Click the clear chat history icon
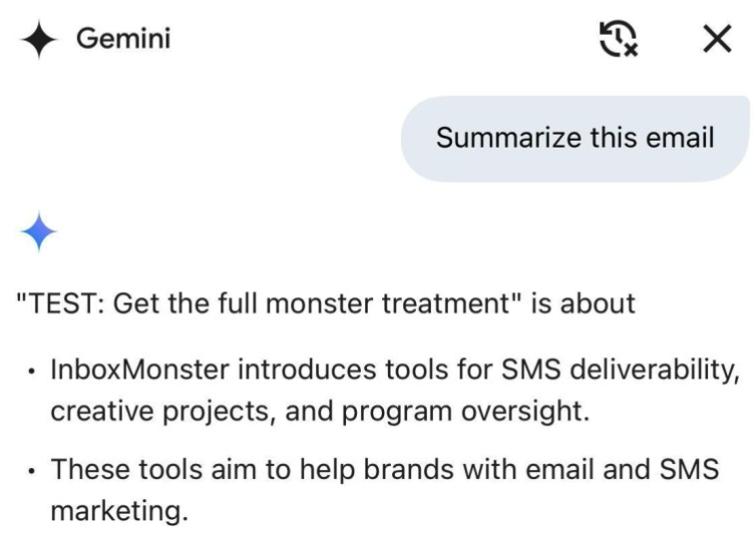Screen dimensions: 756x552 617,40
